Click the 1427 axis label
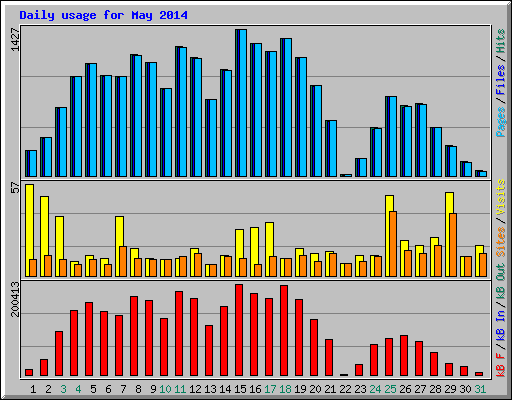The width and height of the screenshot is (512, 400). coord(15,39)
